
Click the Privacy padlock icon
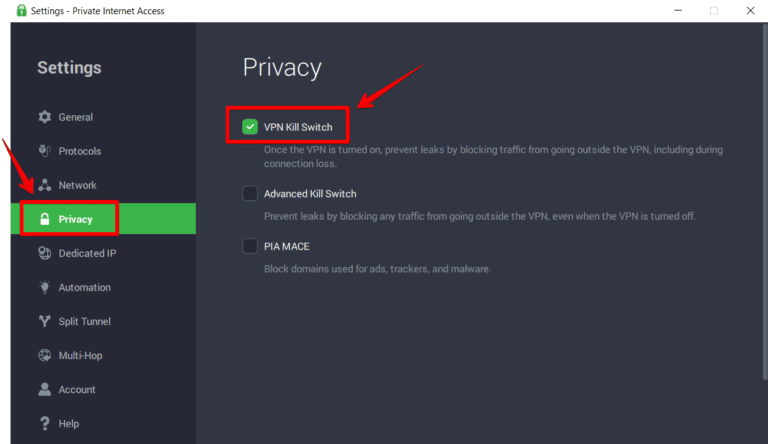pos(44,219)
